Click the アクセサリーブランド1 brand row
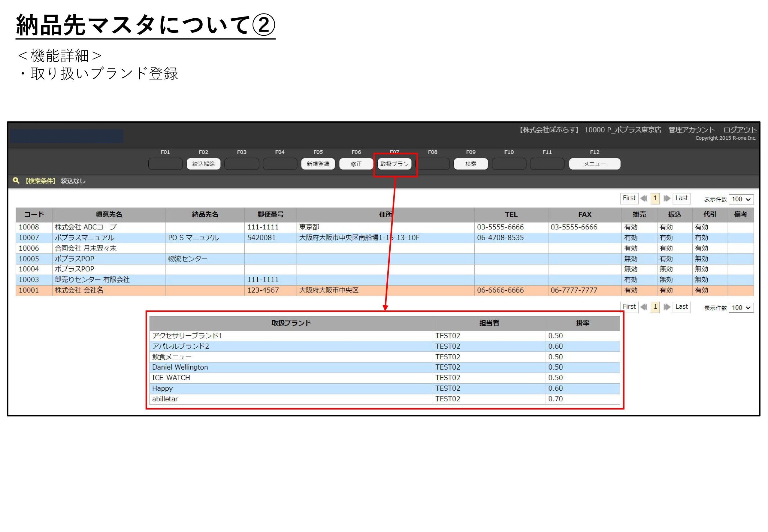This screenshot has height=532, width=768. 187,336
